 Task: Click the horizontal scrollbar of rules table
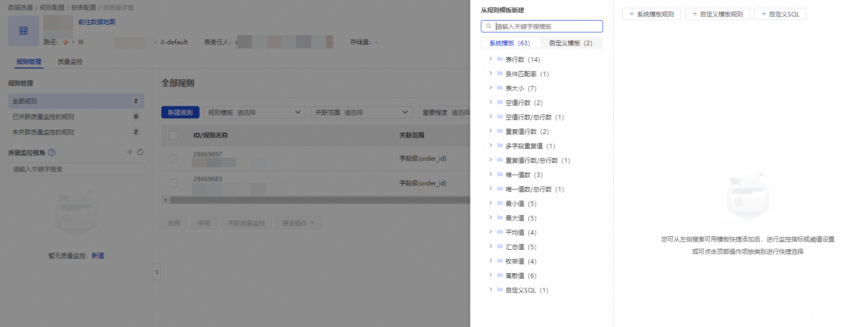(x=320, y=200)
